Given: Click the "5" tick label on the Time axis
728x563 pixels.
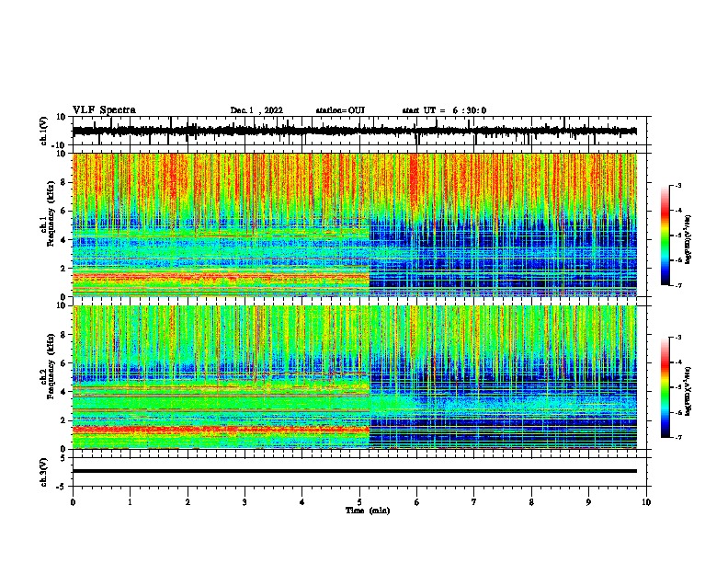Looking at the screenshot, I should coord(359,502).
